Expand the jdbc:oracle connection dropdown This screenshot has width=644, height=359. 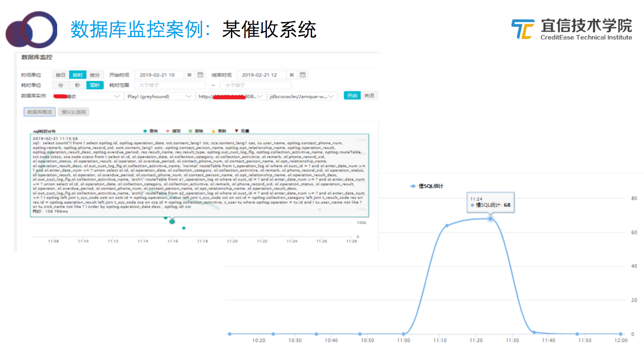(x=302, y=96)
